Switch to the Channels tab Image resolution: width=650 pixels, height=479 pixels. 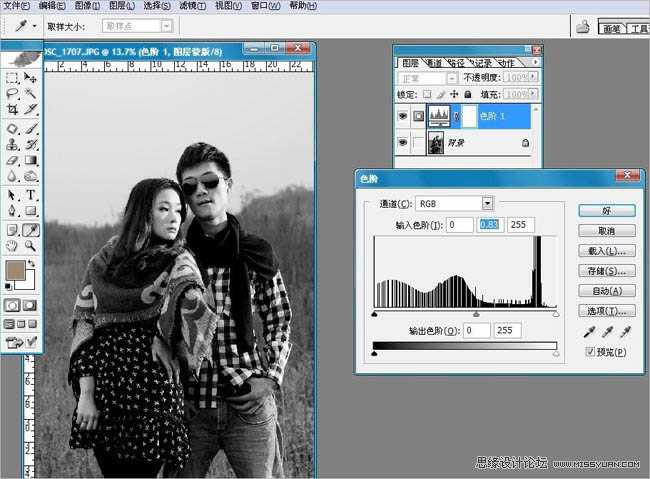point(434,63)
